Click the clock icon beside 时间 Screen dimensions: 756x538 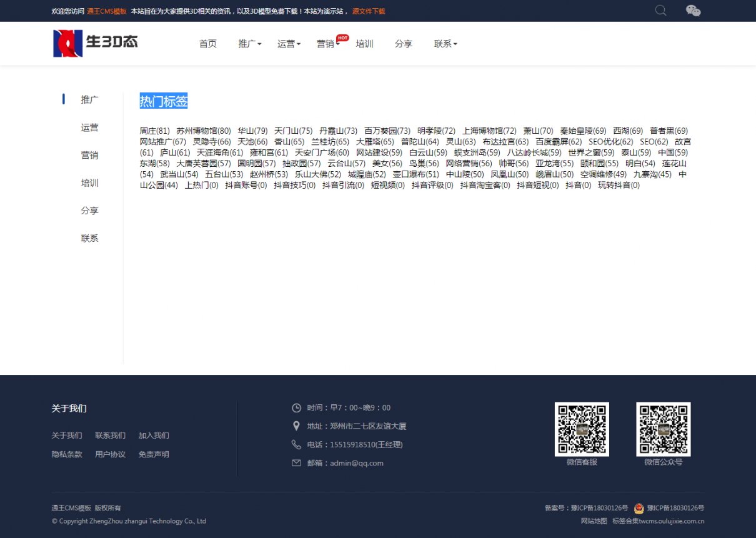(x=296, y=408)
